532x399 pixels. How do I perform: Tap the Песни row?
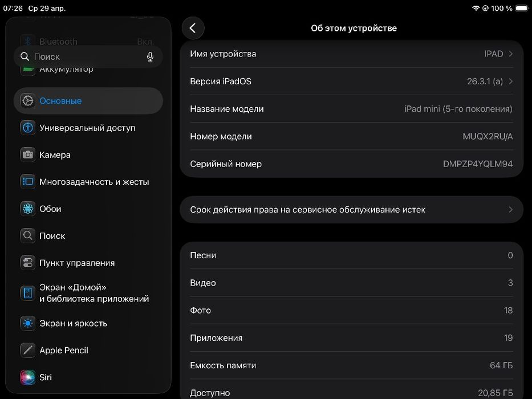351,255
